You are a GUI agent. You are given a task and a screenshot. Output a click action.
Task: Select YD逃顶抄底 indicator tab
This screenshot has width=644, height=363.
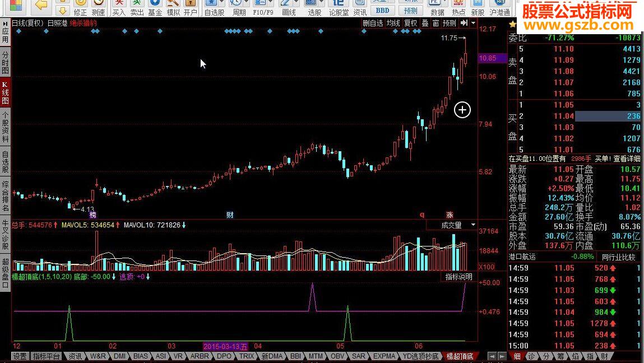pos(420,356)
